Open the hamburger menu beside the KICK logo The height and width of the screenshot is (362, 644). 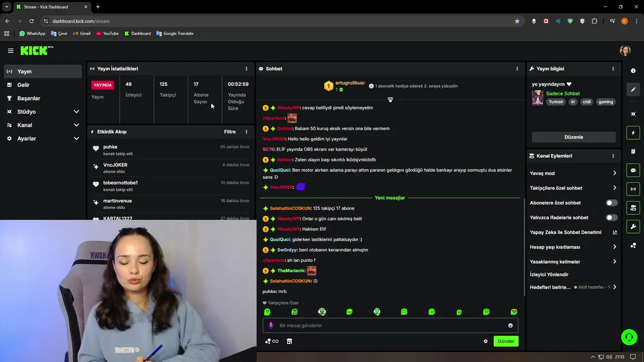[x=11, y=50]
